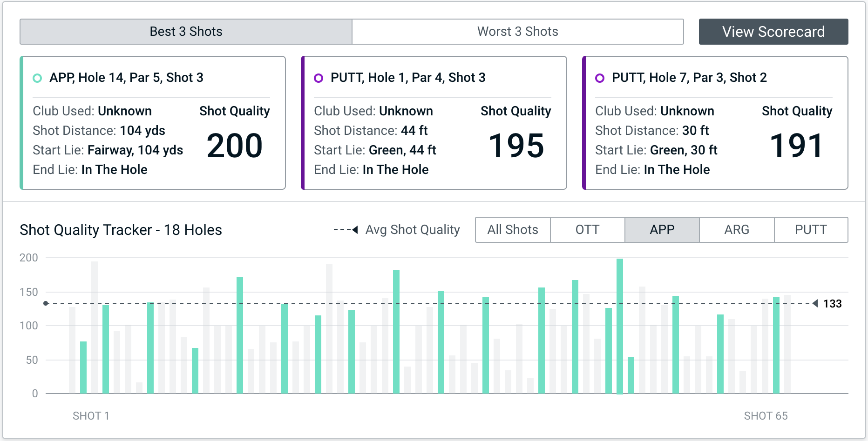Switch to Best 3 Shots view
The image size is (868, 441).
(x=186, y=32)
